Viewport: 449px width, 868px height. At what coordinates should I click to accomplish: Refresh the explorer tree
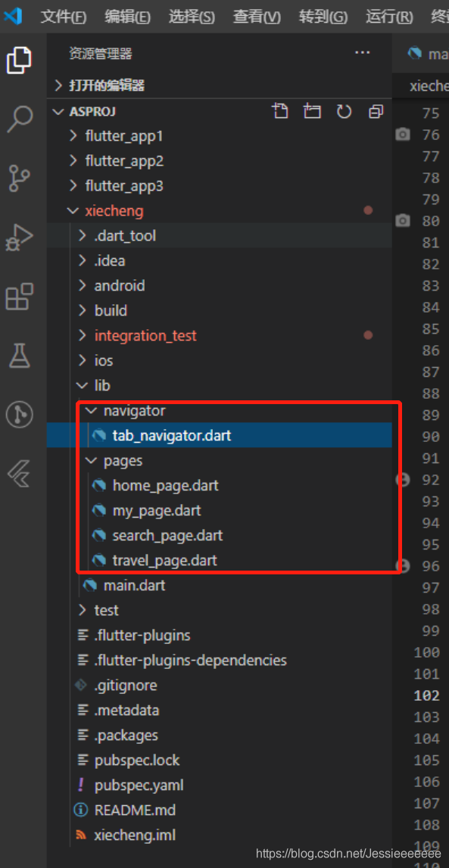tap(345, 111)
